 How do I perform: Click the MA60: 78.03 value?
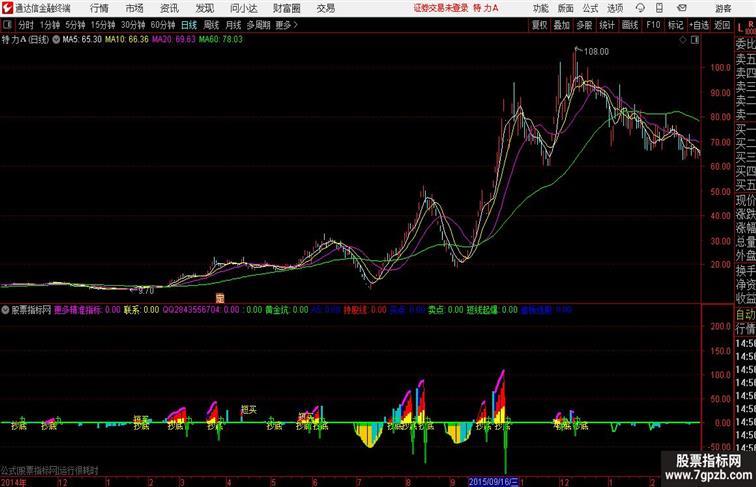point(221,40)
